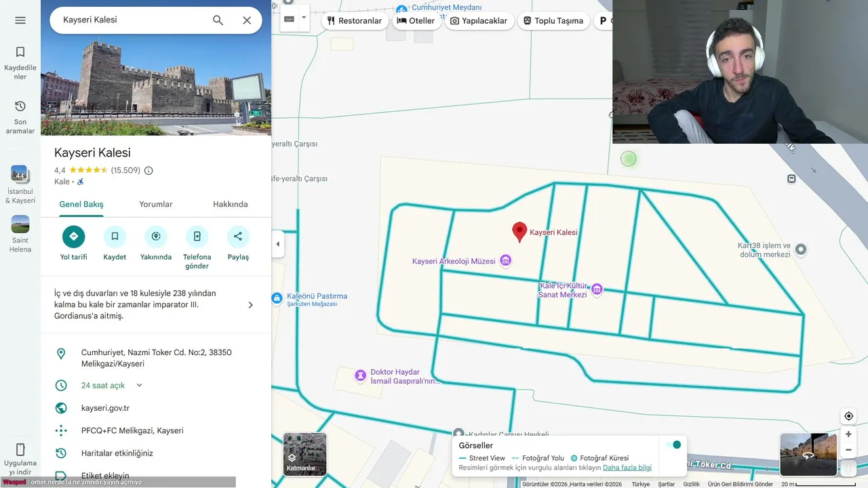Click Uygulamayı indir phone icon
The height and width of the screenshot is (488, 868).
tap(20, 449)
